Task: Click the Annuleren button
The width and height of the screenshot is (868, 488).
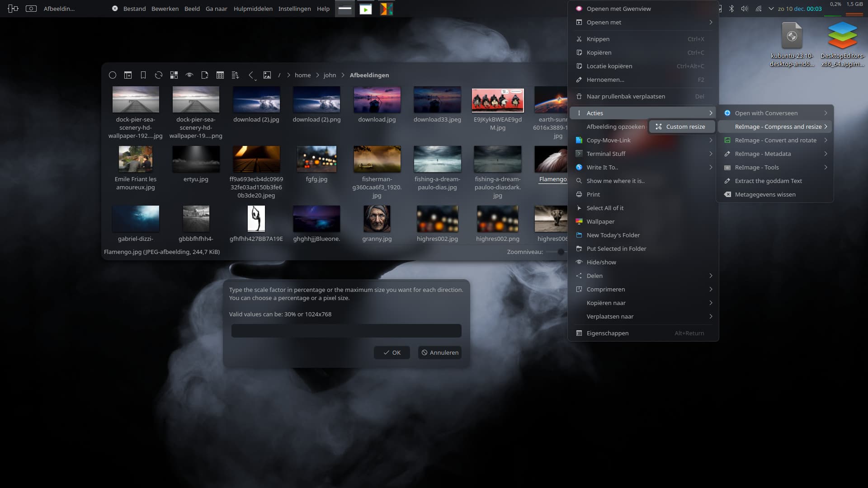Action: pos(439,352)
